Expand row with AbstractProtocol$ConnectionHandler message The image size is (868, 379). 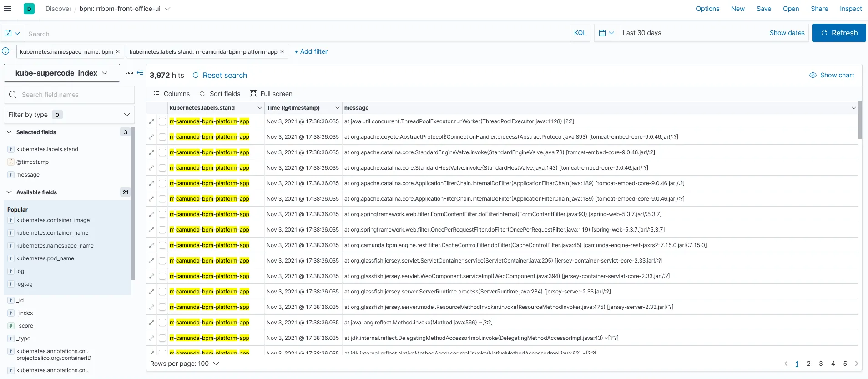151,137
